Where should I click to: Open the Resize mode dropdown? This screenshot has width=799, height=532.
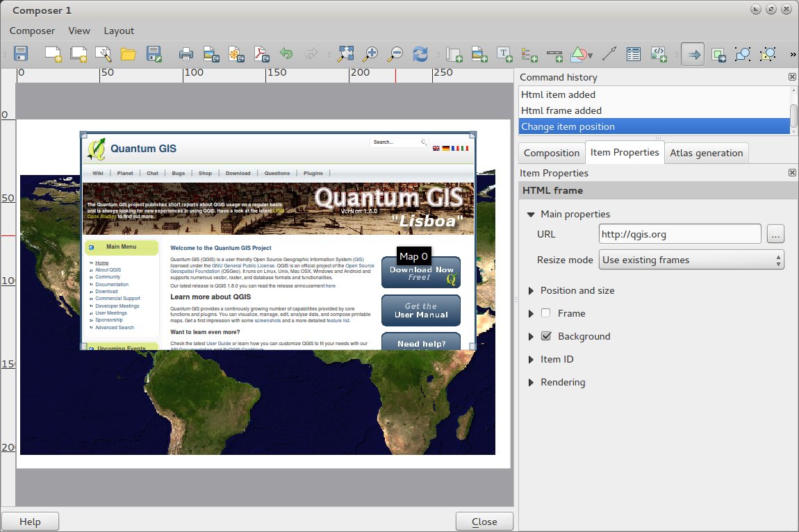(x=691, y=260)
